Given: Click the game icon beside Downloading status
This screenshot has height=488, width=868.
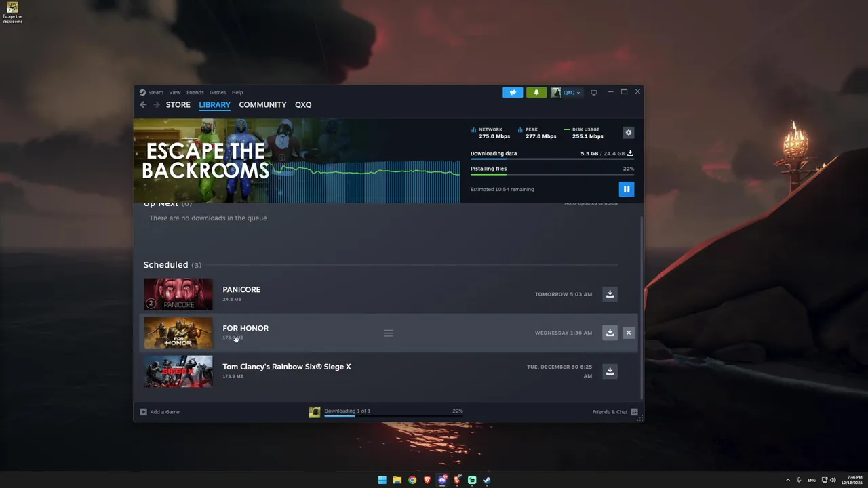Looking at the screenshot, I should (315, 412).
